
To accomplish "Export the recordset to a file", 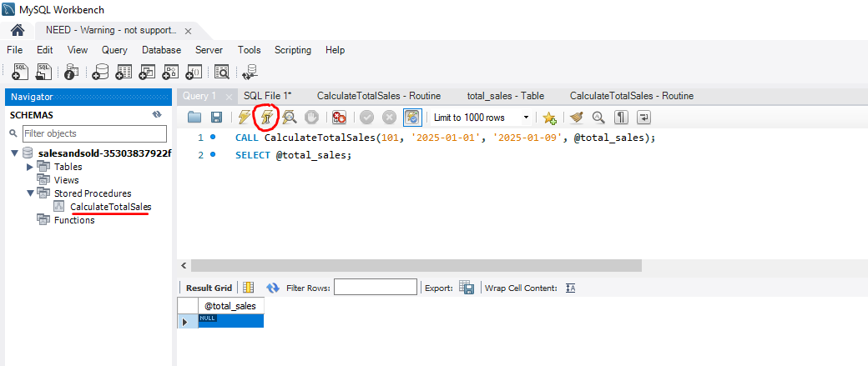I will click(x=467, y=288).
